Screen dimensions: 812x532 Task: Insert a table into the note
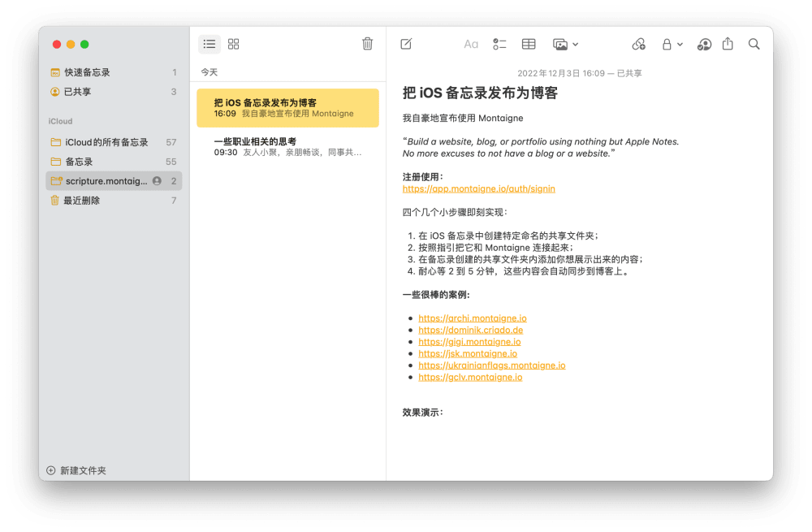tap(529, 44)
